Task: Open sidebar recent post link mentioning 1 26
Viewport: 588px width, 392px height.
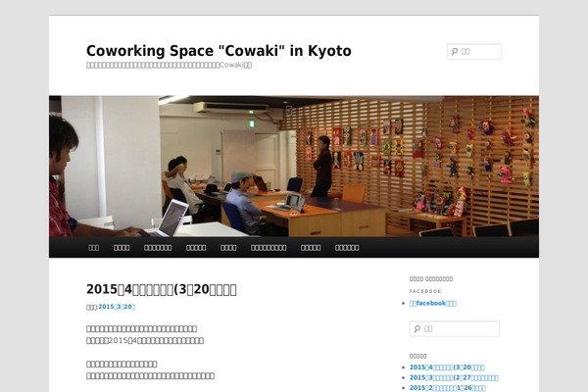Action: click(448, 388)
